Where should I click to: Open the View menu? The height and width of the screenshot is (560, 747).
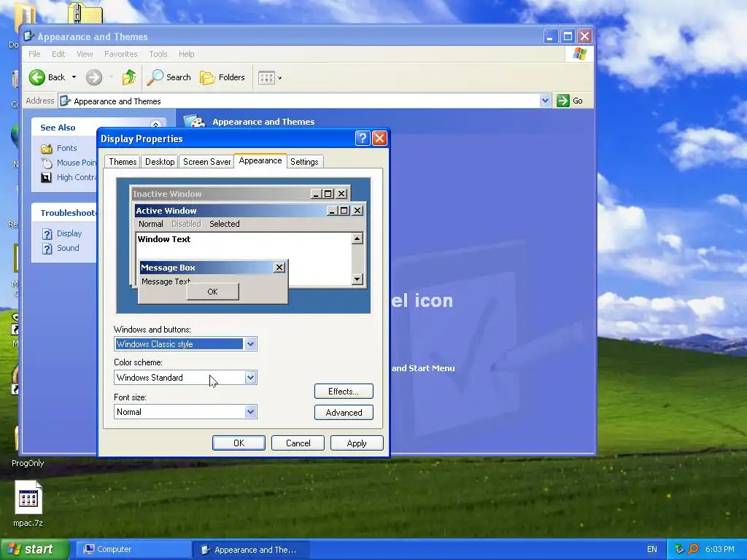pos(85,54)
